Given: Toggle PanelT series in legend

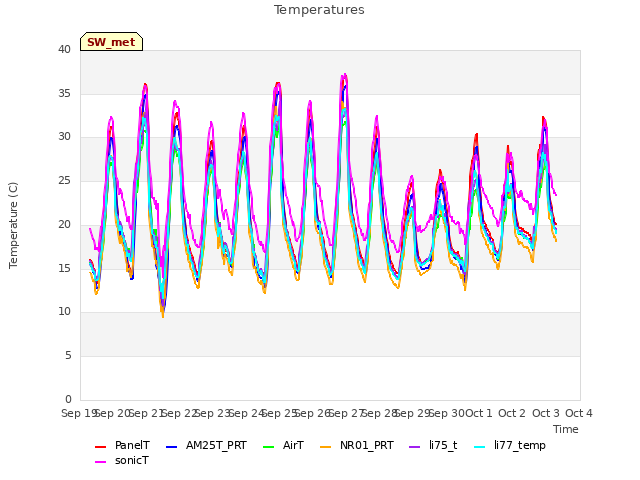Looking at the screenshot, I should click(122, 445).
